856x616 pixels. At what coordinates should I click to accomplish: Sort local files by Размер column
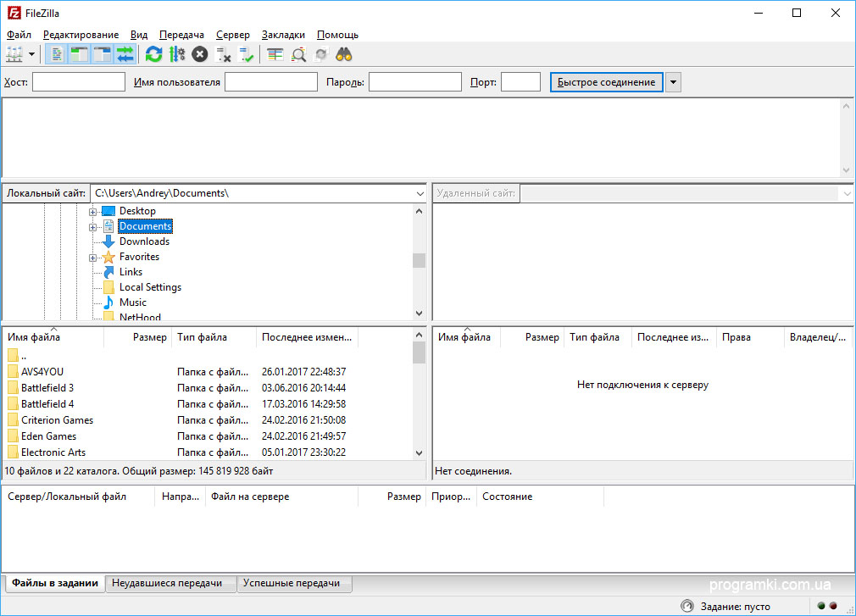pyautogui.click(x=137, y=337)
